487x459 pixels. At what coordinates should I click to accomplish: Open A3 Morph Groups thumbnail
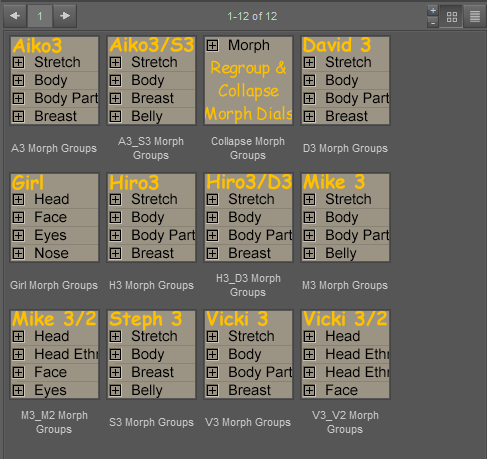tap(55, 81)
